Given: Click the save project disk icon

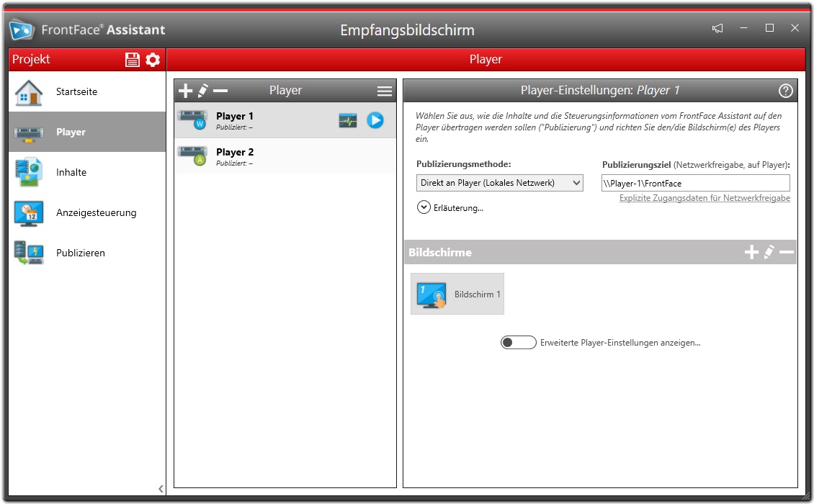Looking at the screenshot, I should tap(133, 60).
